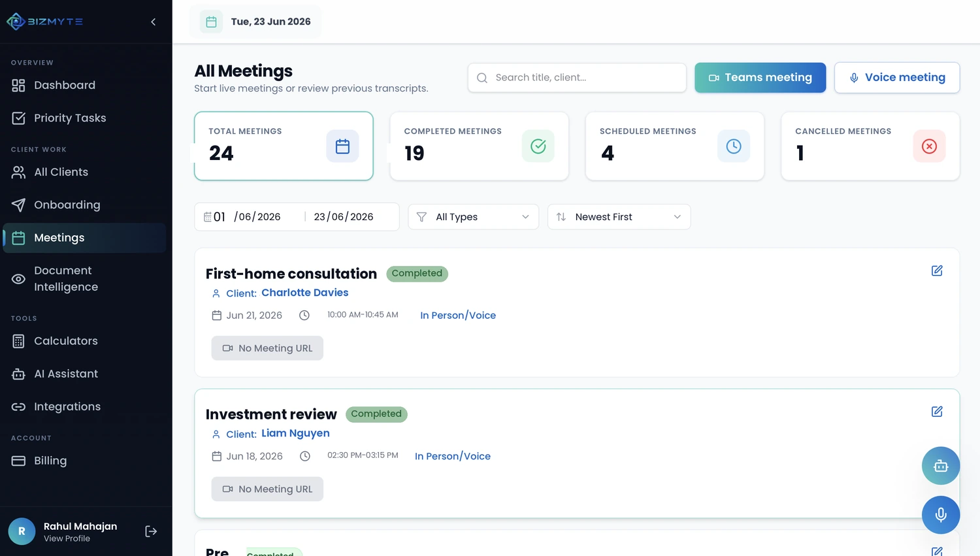Screen dimensions: 980x556
Task: Filter by Cancelled Meetings card
Action: [x=870, y=146]
